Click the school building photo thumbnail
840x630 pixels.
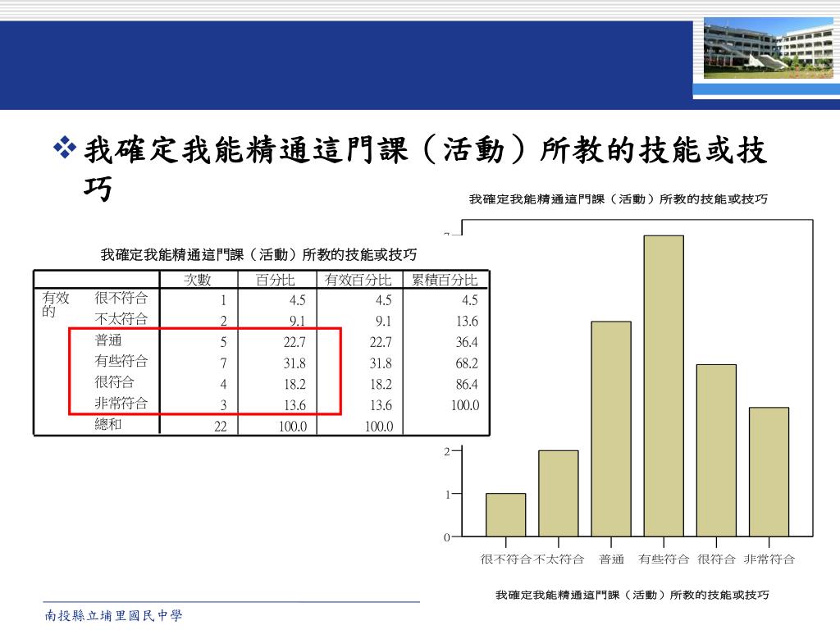pos(768,48)
